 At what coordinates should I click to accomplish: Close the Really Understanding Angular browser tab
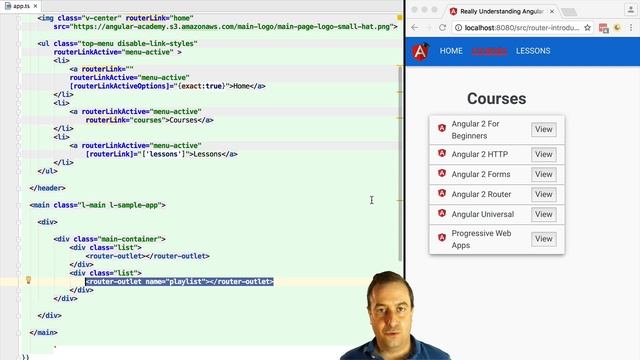[x=552, y=11]
